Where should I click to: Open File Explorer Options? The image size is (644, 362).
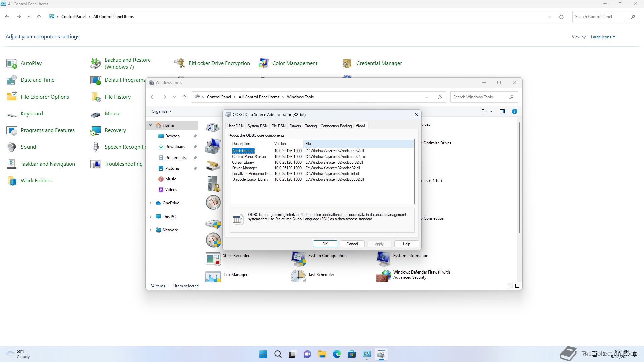coord(38,97)
